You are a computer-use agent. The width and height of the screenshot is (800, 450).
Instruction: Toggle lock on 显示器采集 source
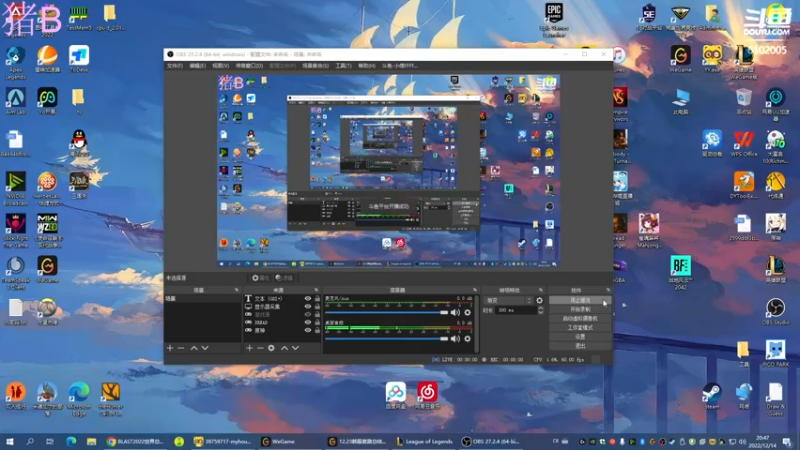[317, 307]
